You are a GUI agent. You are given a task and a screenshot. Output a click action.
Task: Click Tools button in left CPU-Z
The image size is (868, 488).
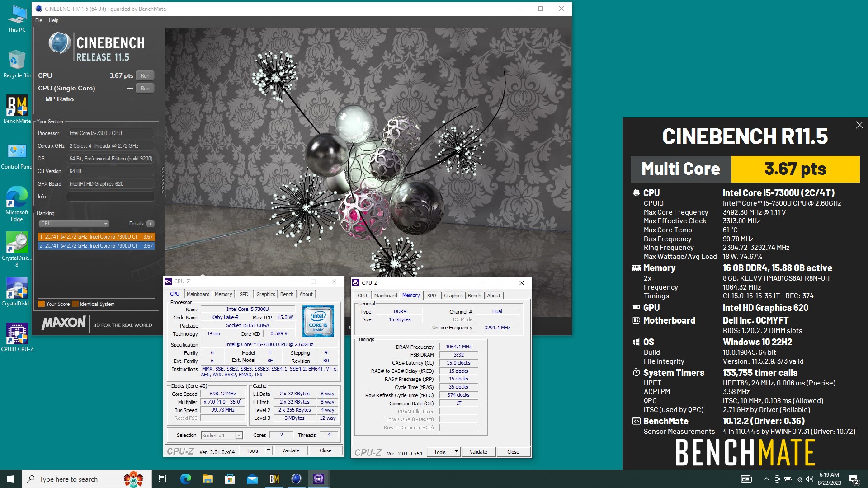[252, 451]
